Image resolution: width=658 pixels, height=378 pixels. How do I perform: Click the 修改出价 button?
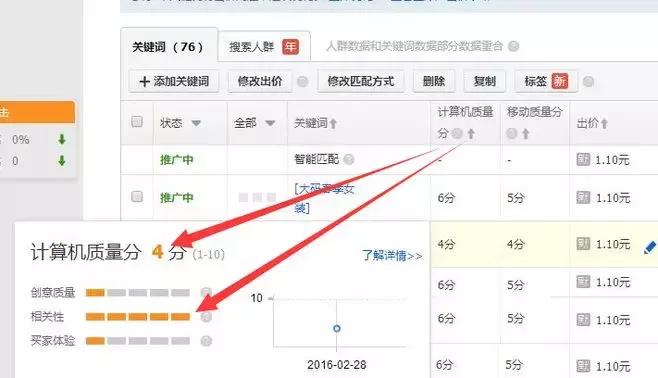pyautogui.click(x=260, y=81)
